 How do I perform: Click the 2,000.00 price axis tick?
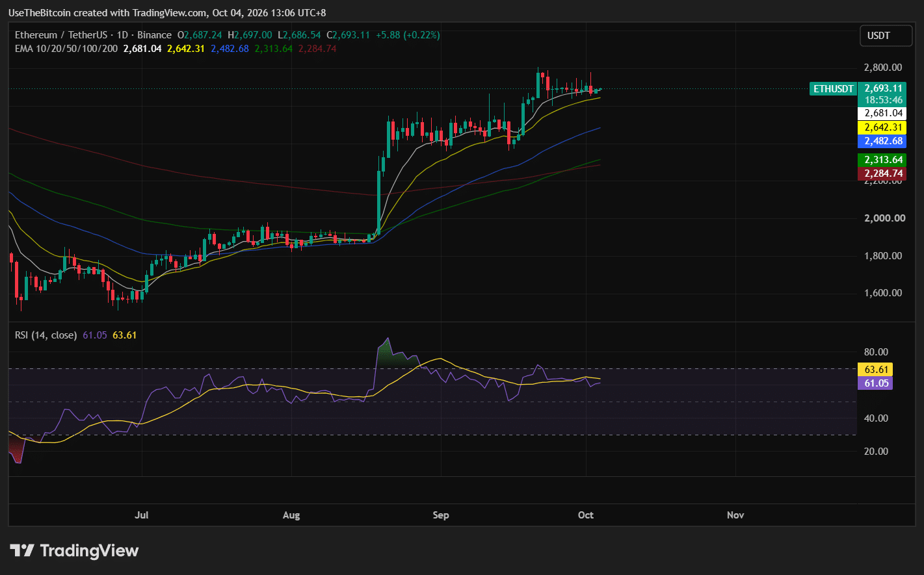pos(884,218)
